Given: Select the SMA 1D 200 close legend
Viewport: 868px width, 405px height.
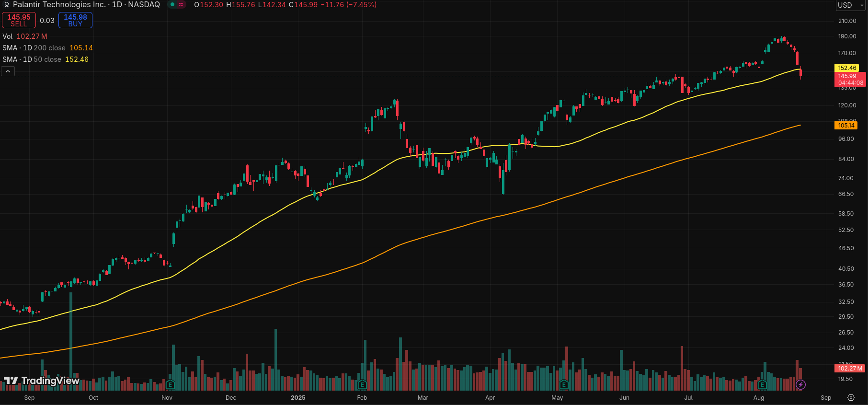Looking at the screenshot, I should coord(47,48).
